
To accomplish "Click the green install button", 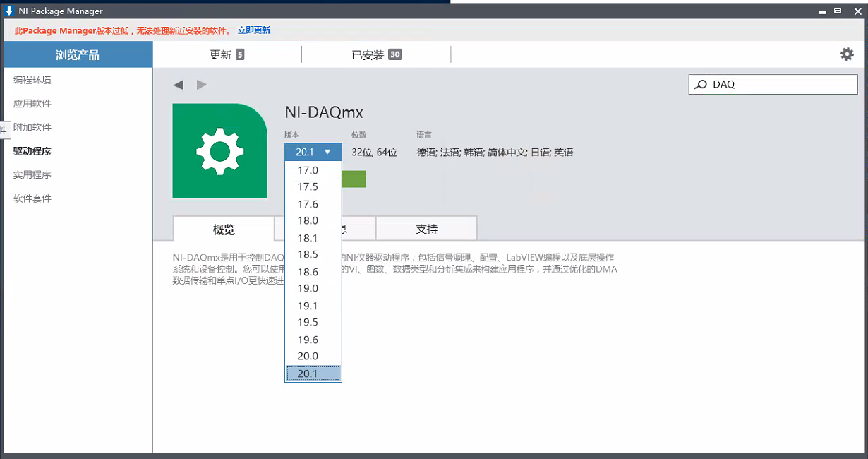I will point(354,179).
